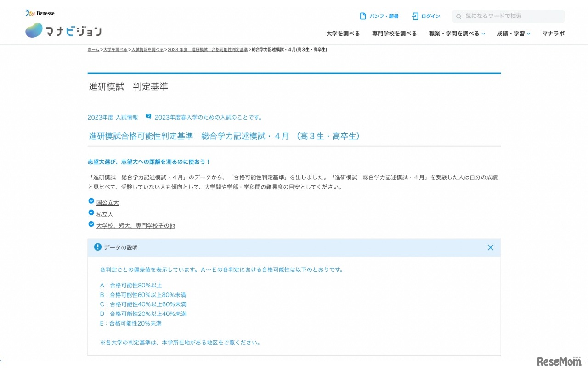
Task: Select 大学を調べる in the navigation
Action: click(343, 33)
